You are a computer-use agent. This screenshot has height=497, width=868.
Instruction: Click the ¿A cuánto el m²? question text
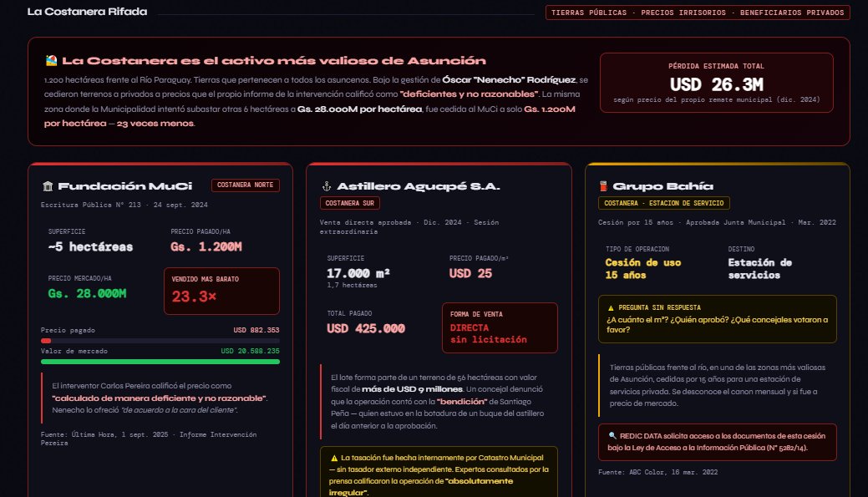tap(718, 324)
